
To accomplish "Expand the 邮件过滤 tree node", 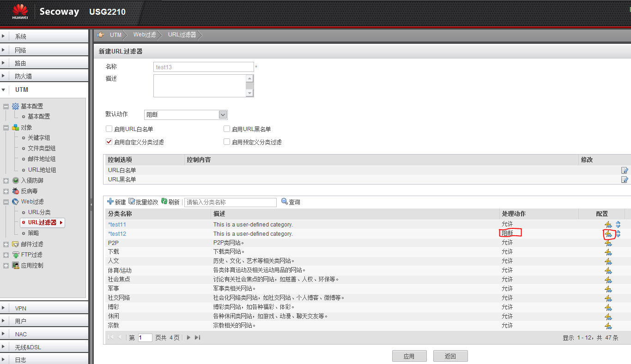I will tap(6, 245).
